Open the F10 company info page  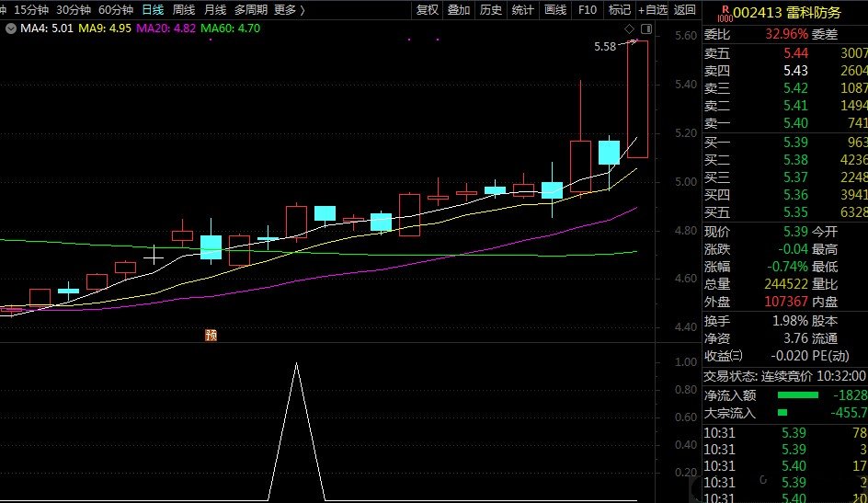click(x=587, y=10)
